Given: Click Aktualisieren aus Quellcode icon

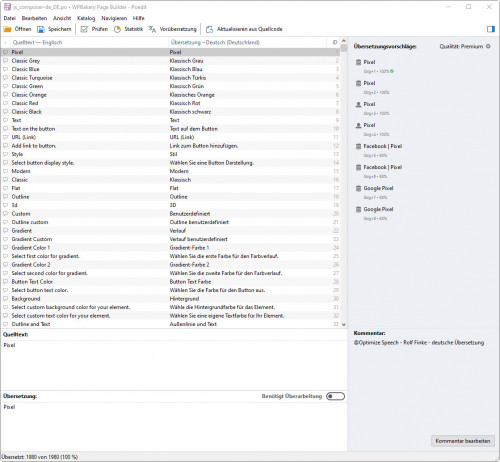Looking at the screenshot, I should tap(209, 29).
